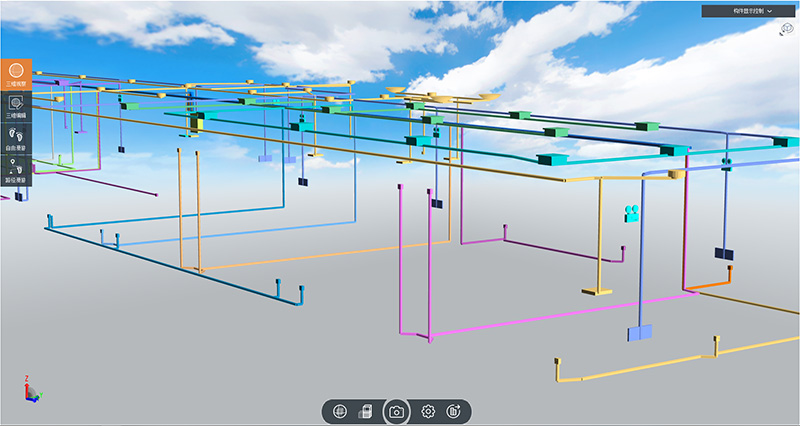Open settings via the gear icon

[428, 411]
